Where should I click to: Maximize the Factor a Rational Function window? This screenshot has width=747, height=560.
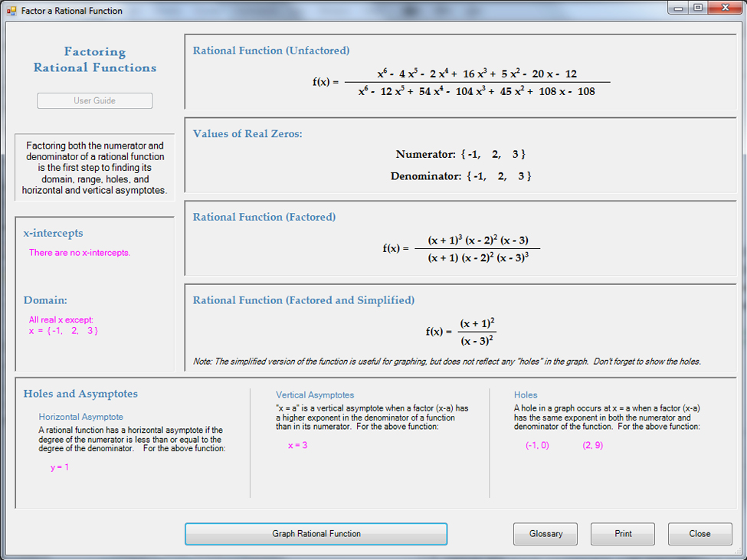[698, 8]
